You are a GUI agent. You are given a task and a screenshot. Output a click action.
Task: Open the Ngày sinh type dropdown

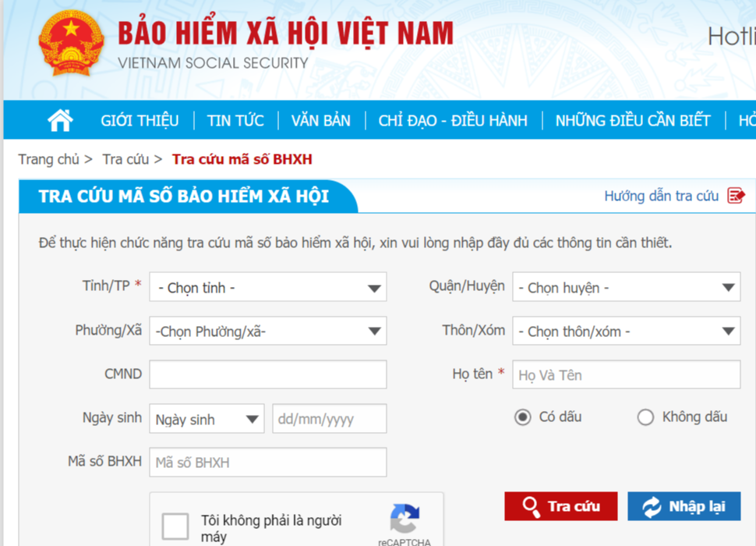(x=207, y=419)
